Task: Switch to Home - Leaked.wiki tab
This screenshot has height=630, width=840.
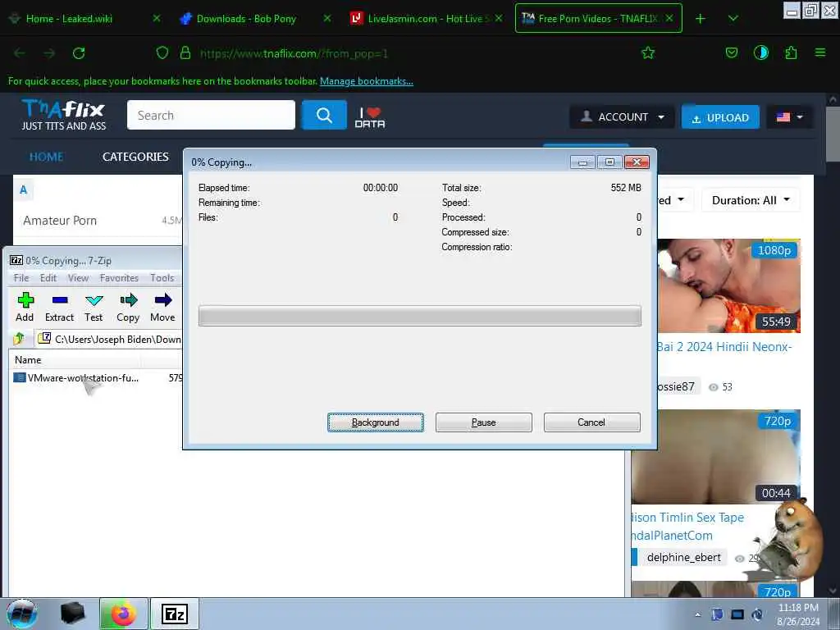Action: [85, 19]
